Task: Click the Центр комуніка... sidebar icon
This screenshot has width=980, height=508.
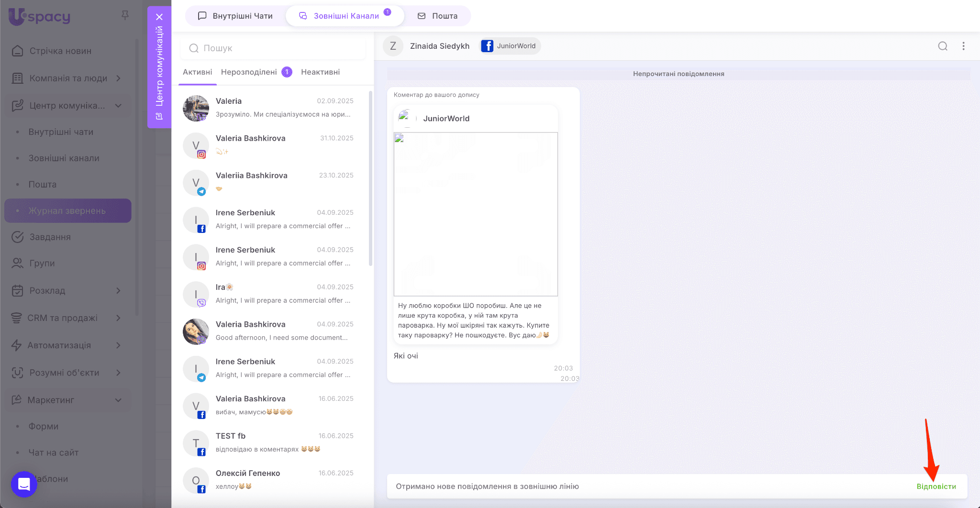Action: 18,105
